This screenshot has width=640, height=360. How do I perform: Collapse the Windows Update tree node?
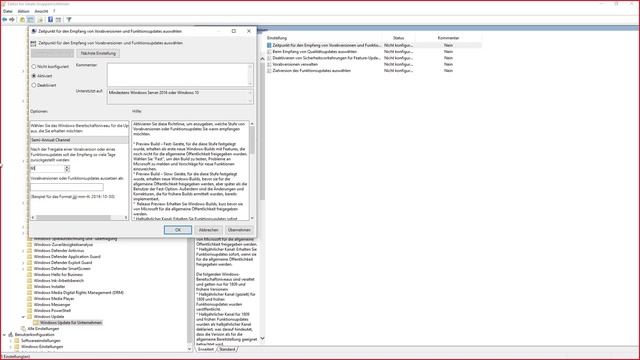pos(23,317)
